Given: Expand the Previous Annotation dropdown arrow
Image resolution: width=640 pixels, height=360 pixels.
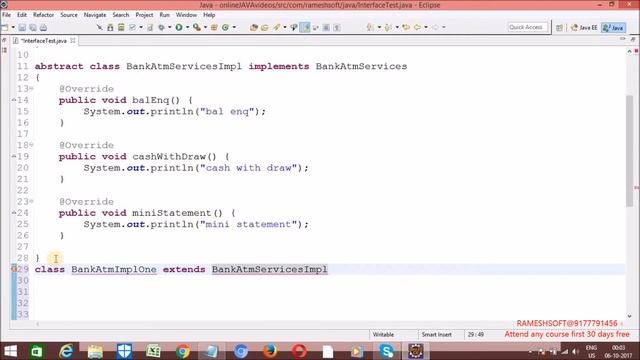Looking at the screenshot, I should coord(397,27).
